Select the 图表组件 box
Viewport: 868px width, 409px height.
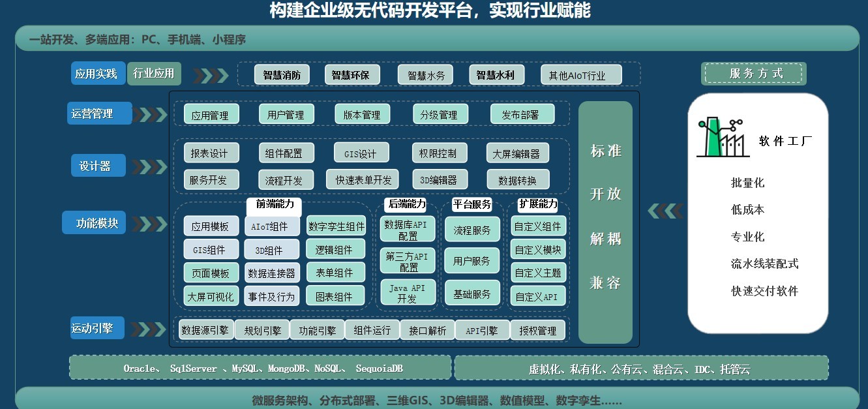[x=336, y=296]
